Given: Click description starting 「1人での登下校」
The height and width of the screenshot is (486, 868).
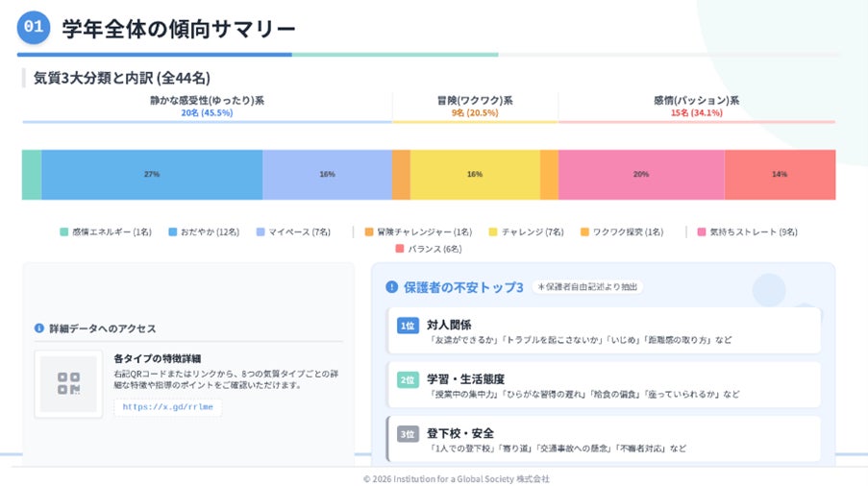Looking at the screenshot, I should [x=558, y=449].
